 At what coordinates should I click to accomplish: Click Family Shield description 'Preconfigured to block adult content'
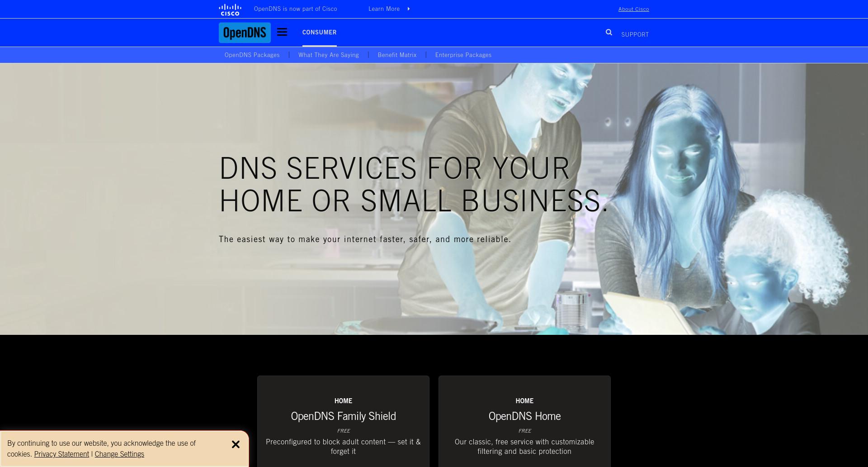tap(343, 447)
